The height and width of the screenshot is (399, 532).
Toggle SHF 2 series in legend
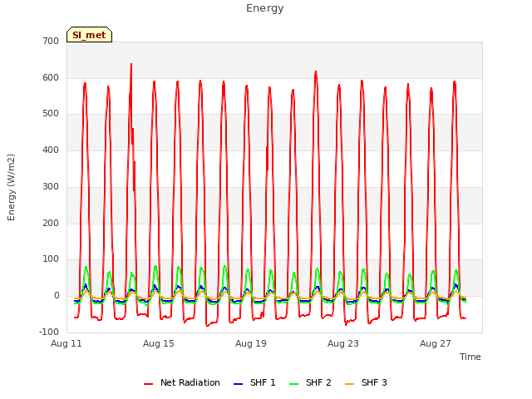tap(310, 382)
